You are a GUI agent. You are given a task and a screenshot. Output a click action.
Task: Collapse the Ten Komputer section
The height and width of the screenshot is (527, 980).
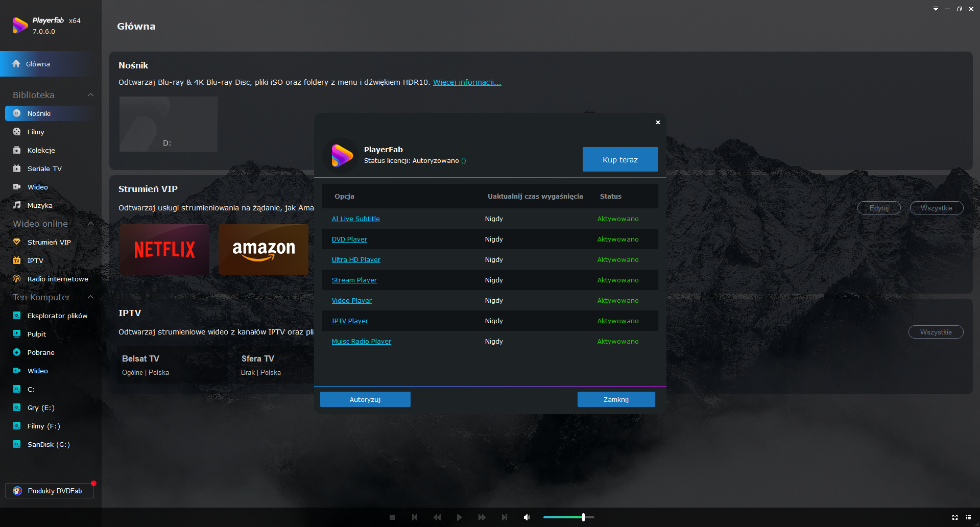[90, 297]
